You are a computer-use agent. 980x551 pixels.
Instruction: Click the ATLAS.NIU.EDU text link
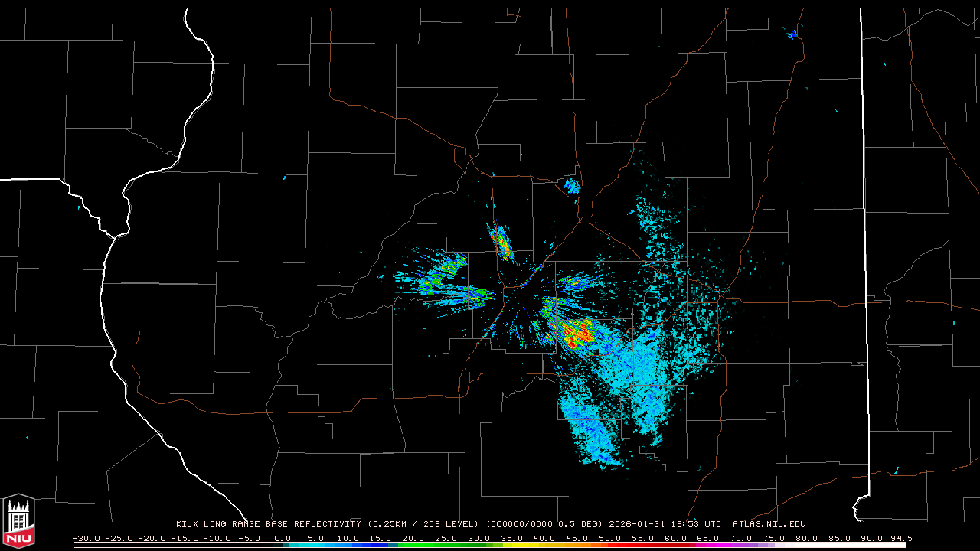point(769,524)
